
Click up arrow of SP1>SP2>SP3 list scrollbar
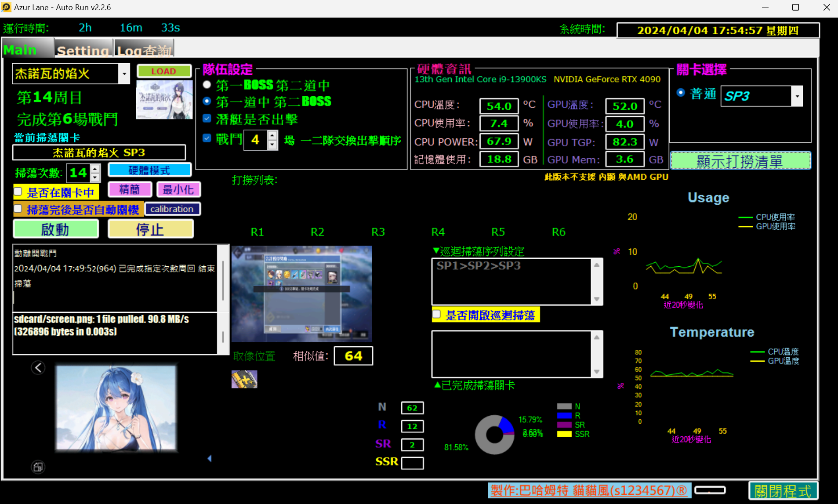(597, 265)
